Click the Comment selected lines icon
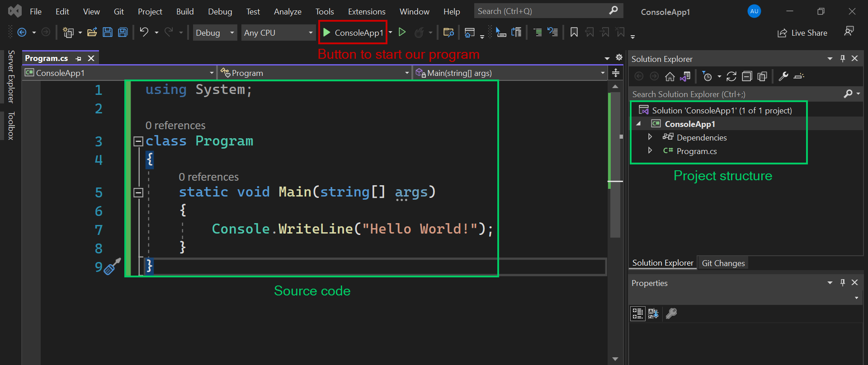The image size is (868, 365). (x=538, y=32)
